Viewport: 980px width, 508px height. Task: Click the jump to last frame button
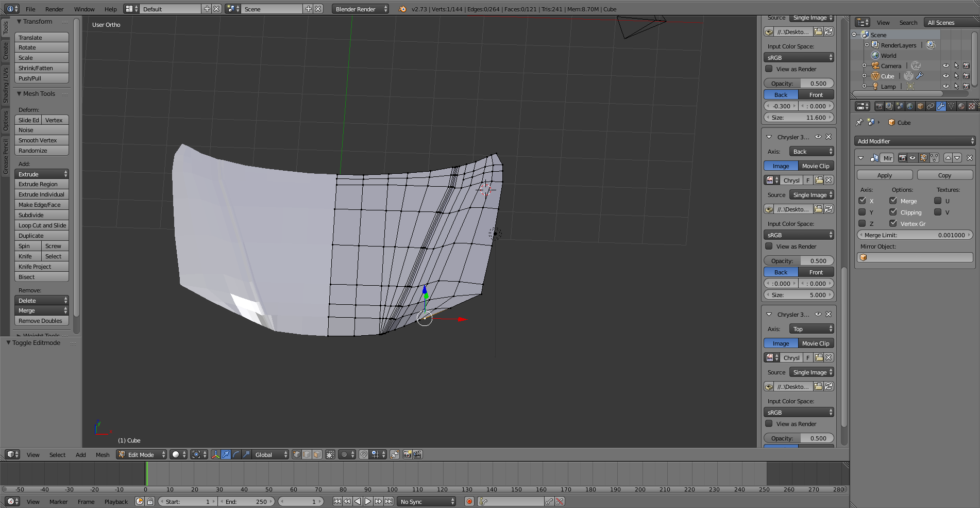tap(389, 501)
